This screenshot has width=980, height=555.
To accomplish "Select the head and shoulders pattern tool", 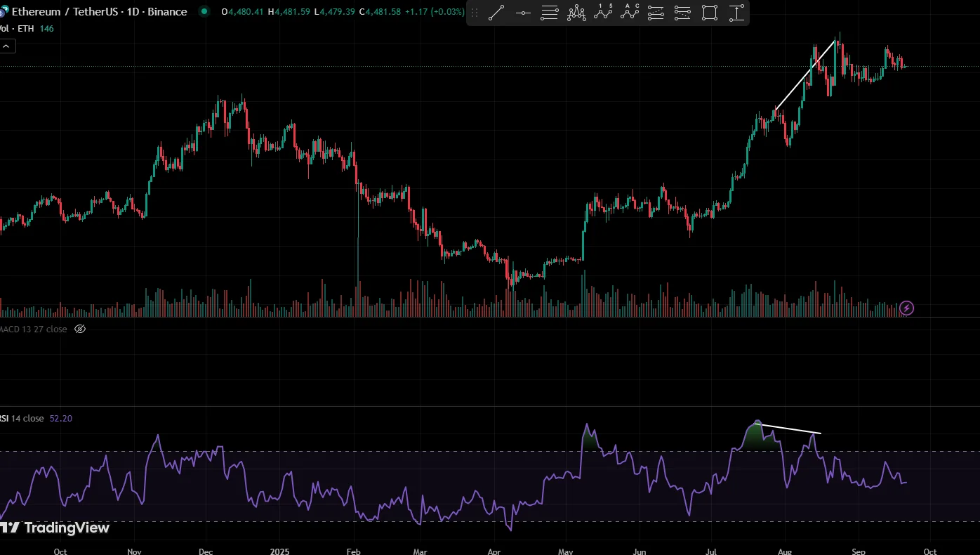I will click(576, 13).
